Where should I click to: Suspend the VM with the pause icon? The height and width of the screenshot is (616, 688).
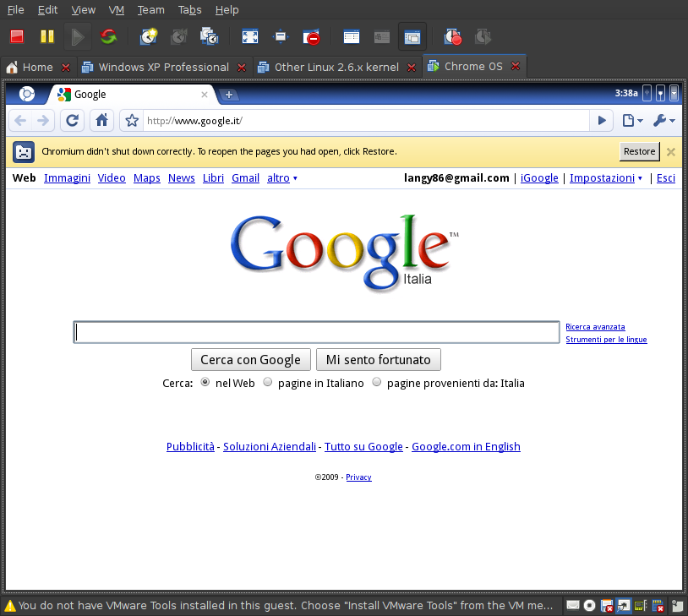pyautogui.click(x=46, y=36)
